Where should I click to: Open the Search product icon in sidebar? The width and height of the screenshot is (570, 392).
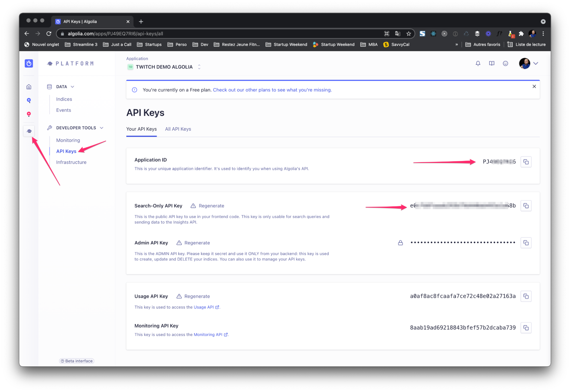(29, 100)
